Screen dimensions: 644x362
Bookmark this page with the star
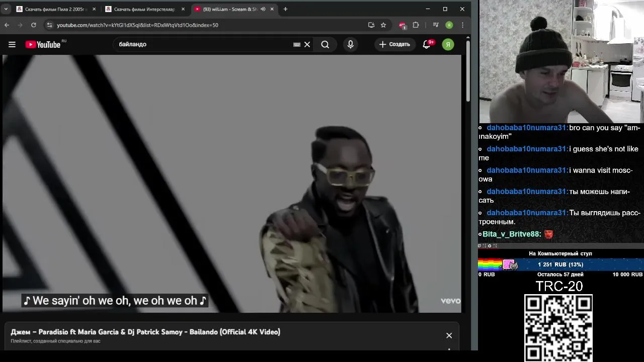(x=383, y=25)
